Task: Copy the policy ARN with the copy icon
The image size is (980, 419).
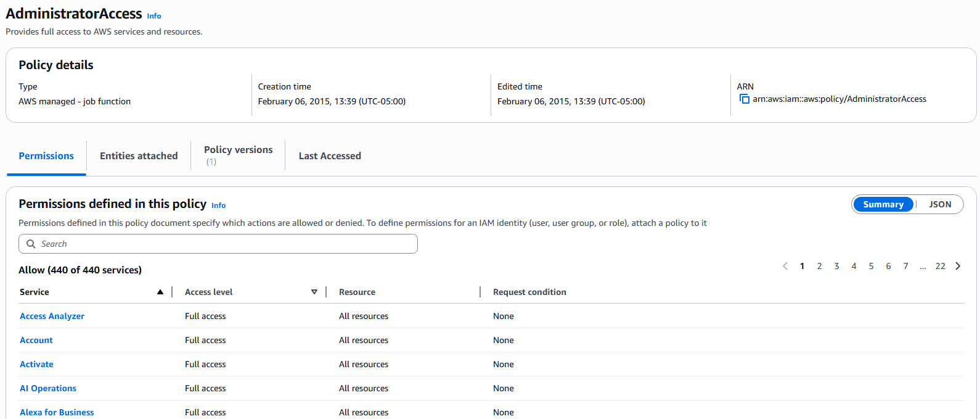Action: coord(744,99)
